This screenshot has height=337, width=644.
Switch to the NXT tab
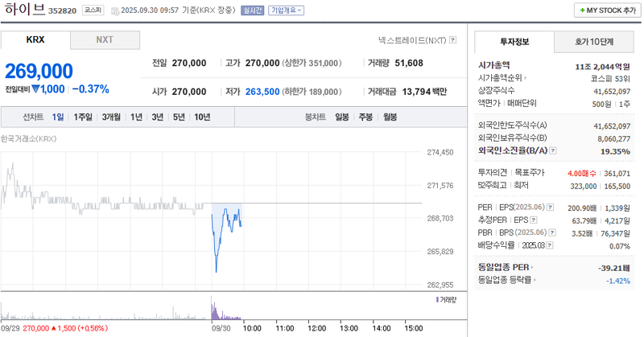[x=105, y=40]
